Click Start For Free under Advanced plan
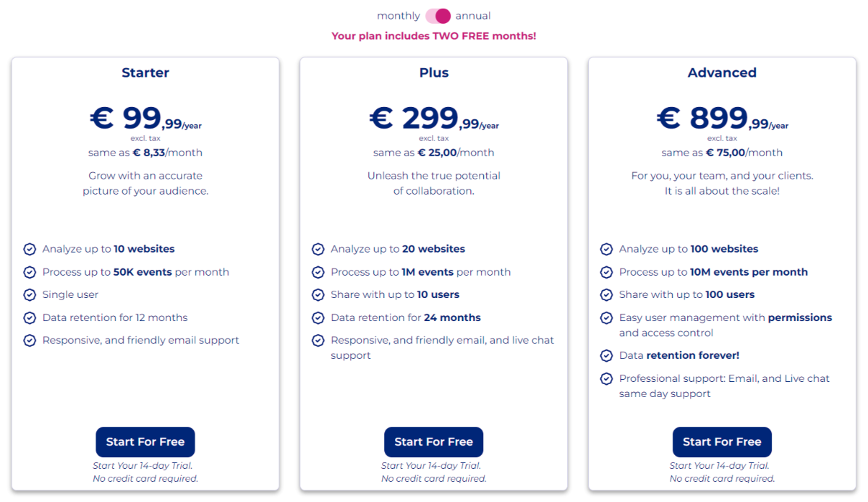 (722, 442)
